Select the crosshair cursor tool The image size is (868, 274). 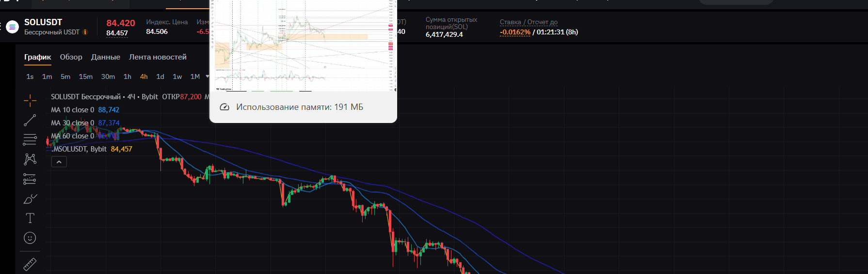click(x=30, y=100)
